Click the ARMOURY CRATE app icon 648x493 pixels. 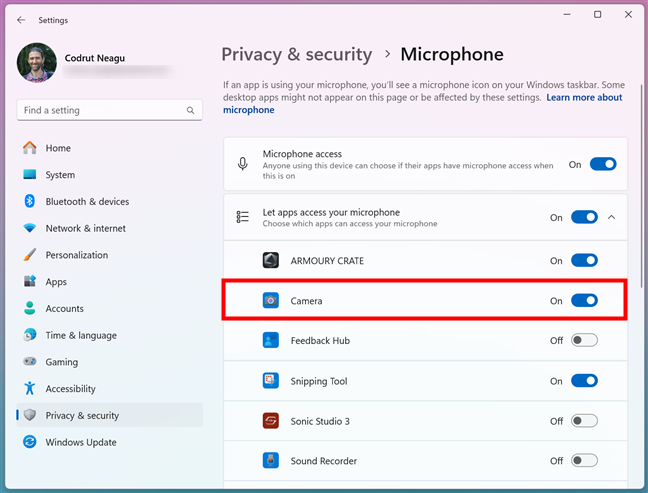pyautogui.click(x=271, y=260)
